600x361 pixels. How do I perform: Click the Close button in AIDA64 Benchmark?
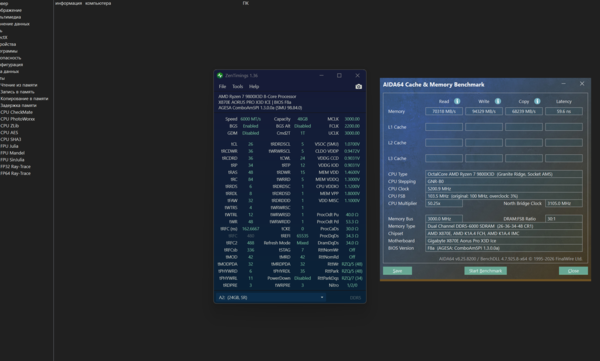pyautogui.click(x=573, y=271)
